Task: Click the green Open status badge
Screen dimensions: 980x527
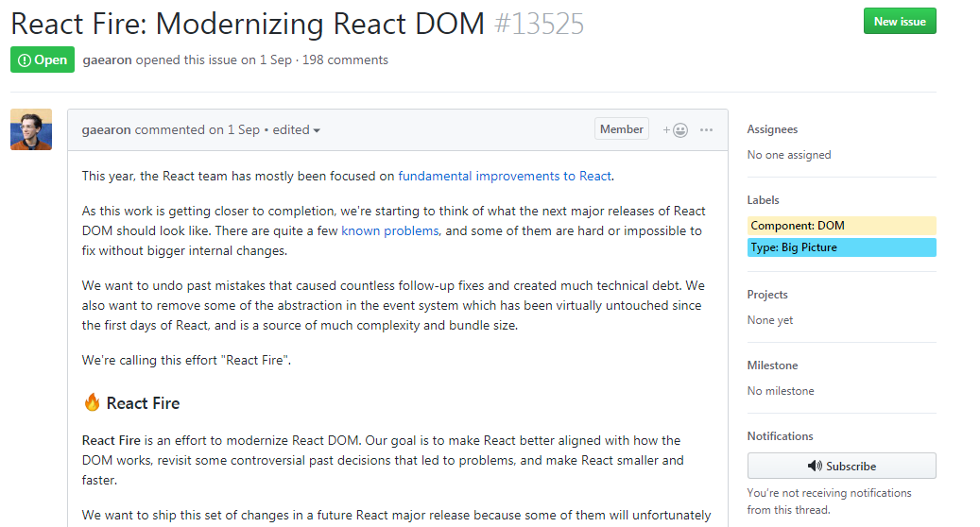Action: 43,59
